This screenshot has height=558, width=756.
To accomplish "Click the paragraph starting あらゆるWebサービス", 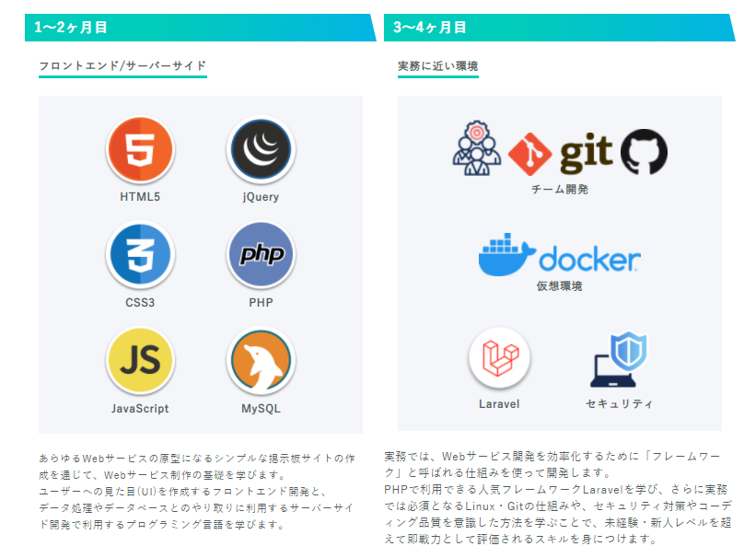I will coord(197,491).
